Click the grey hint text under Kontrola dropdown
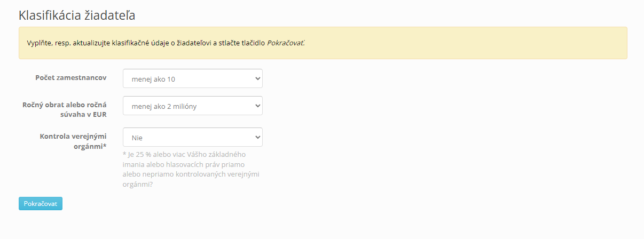 pos(191,169)
